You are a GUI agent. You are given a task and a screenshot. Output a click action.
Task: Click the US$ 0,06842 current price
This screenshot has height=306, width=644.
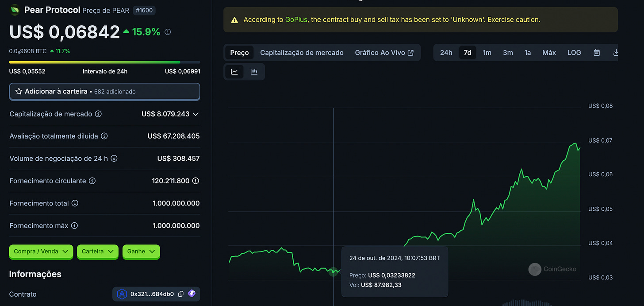(x=65, y=32)
